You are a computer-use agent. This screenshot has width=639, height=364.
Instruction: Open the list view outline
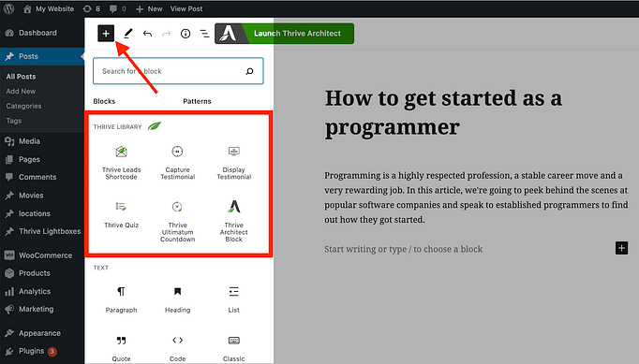pyautogui.click(x=204, y=34)
